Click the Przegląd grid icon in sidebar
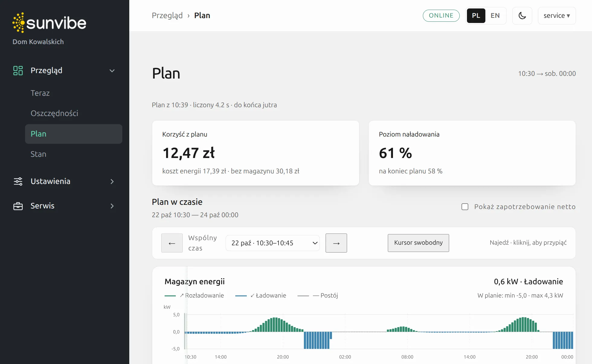This screenshot has height=364, width=592. (18, 70)
